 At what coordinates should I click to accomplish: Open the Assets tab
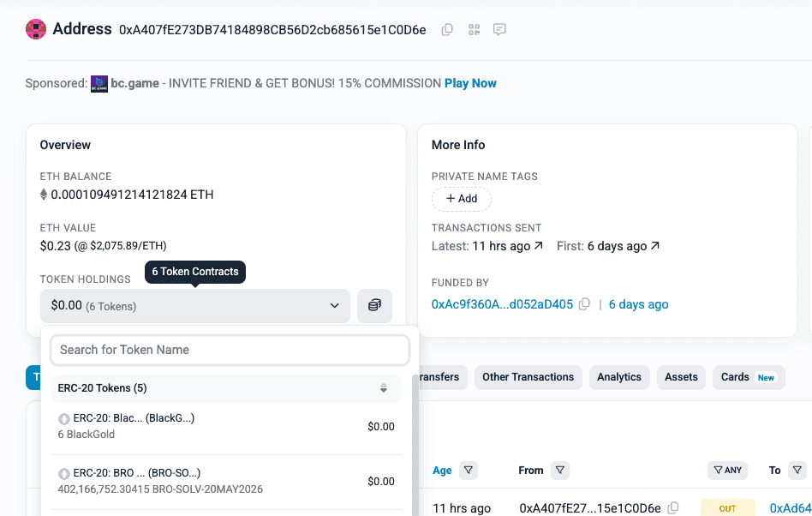tap(681, 377)
